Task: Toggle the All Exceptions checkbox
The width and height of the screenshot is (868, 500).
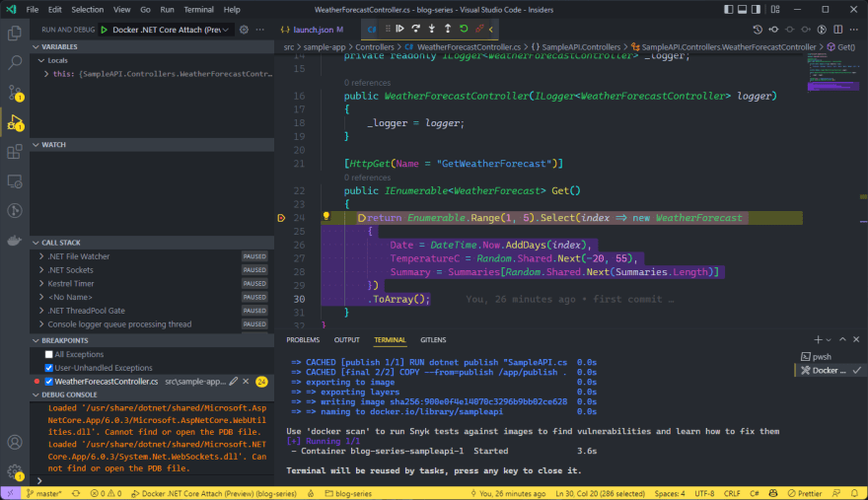Action: [48, 354]
